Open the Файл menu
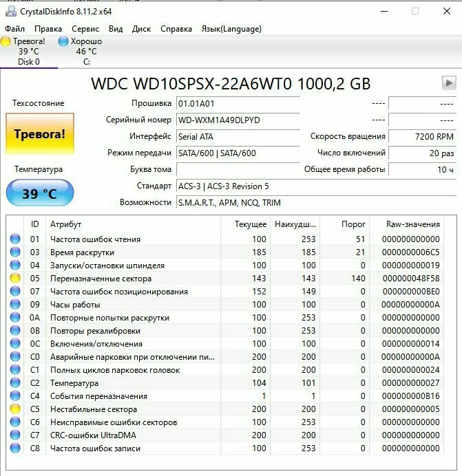 14,29
